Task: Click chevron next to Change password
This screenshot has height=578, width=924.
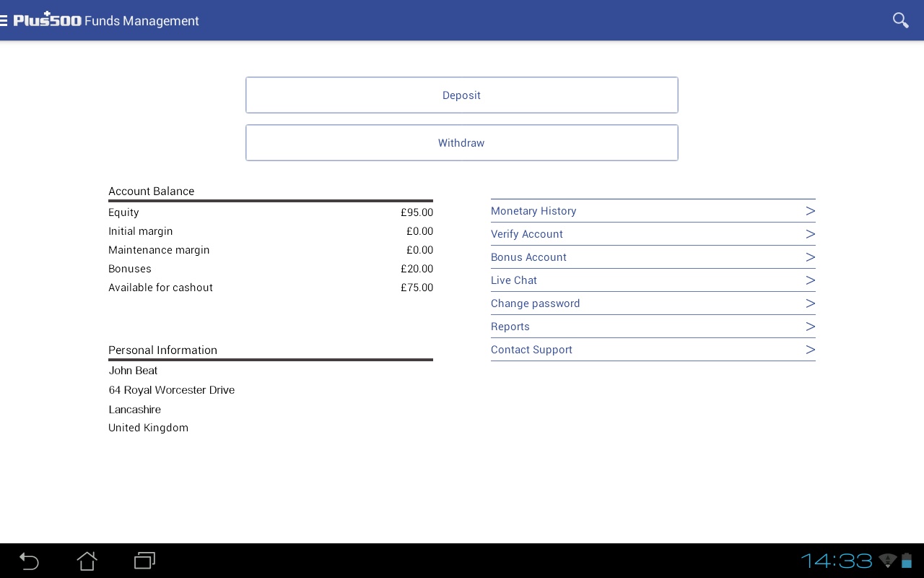Action: (x=811, y=303)
